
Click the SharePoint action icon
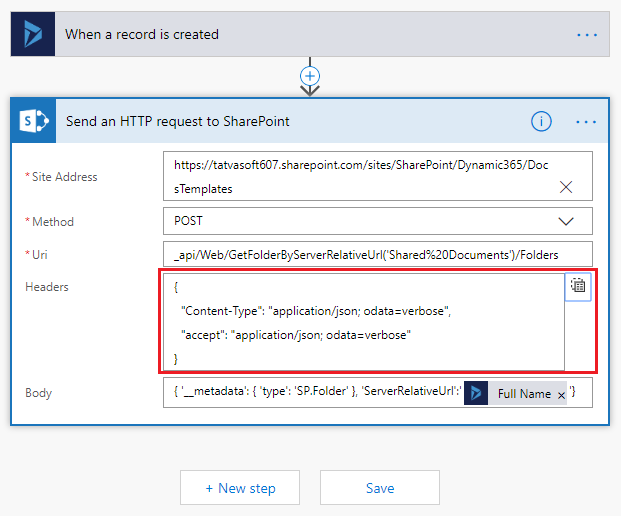click(34, 121)
